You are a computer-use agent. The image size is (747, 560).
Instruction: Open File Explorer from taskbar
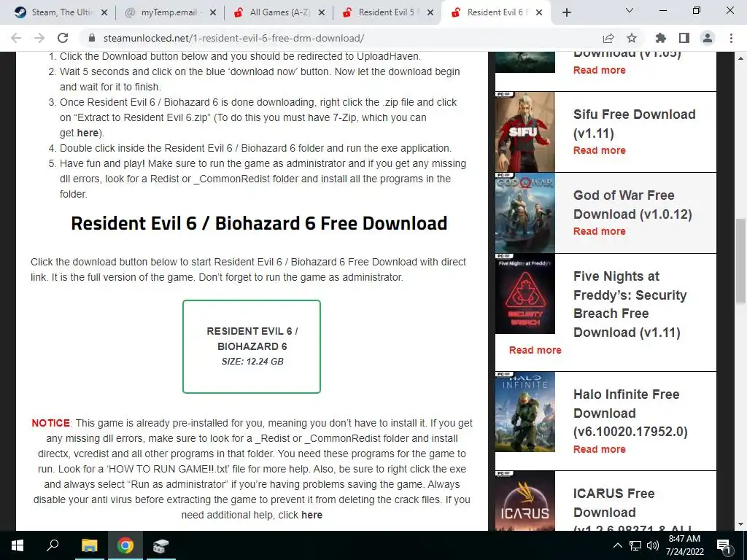[x=89, y=545]
